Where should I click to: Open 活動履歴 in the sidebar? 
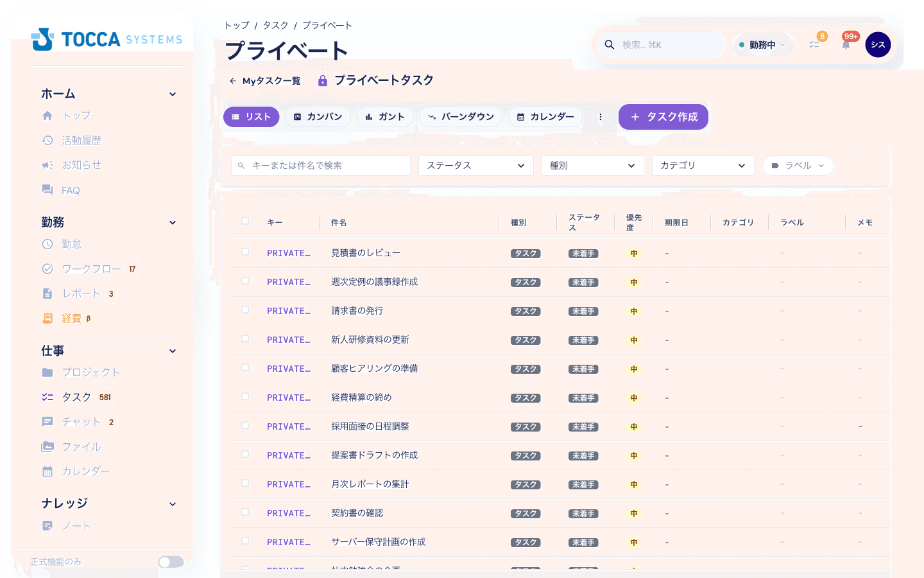(72, 141)
